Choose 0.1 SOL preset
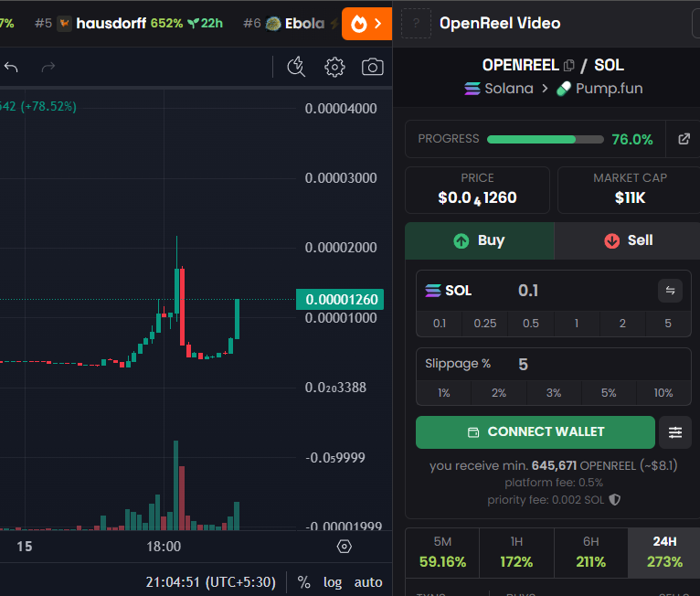This screenshot has width=700, height=596. pyautogui.click(x=440, y=324)
